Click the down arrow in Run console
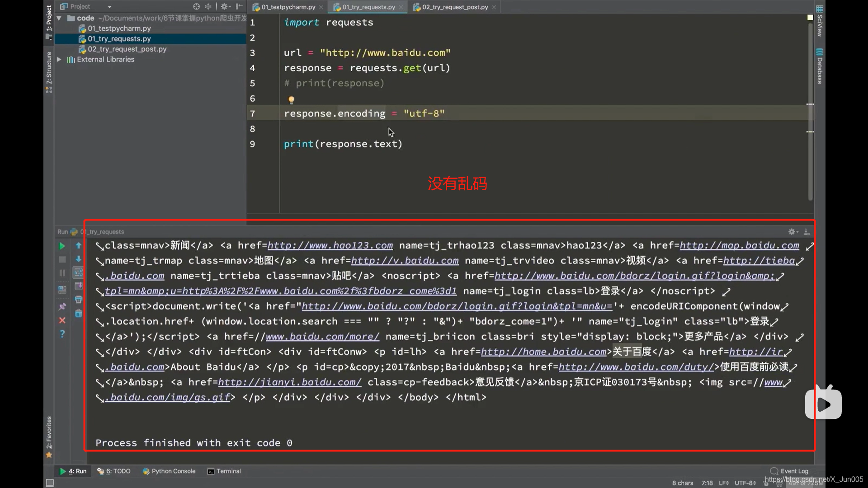The image size is (868, 488). (78, 259)
